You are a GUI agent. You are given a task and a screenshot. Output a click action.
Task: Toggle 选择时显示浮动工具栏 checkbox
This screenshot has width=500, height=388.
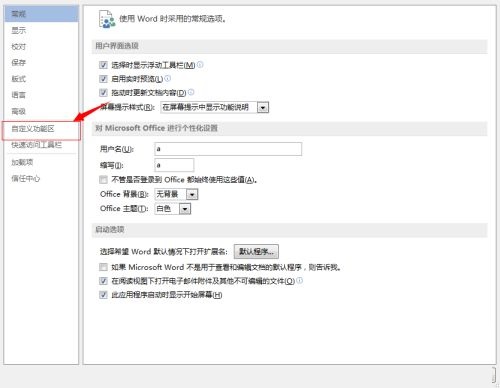[103, 65]
